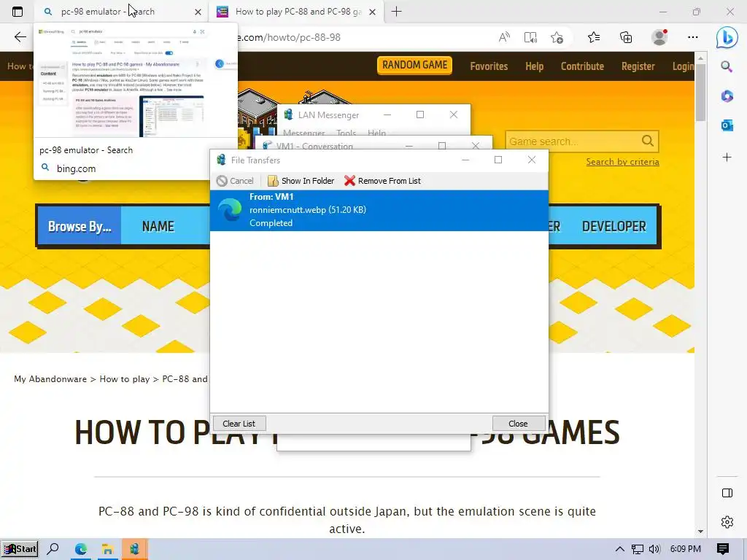Open Tools menu in LAN Messenger
This screenshot has height=560, width=747.
[346, 133]
